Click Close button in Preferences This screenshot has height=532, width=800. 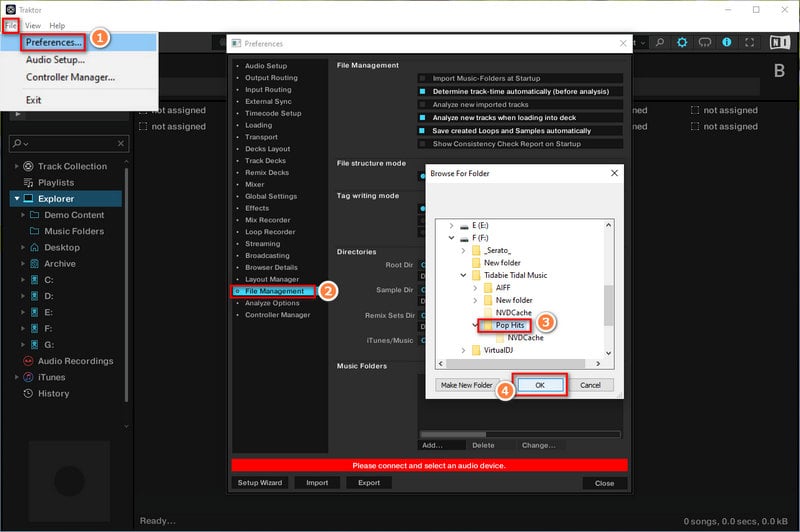(x=605, y=483)
